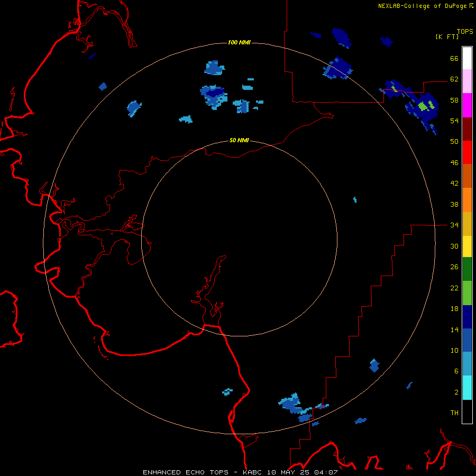Click the ENHANCED ECHO TOPS title text

[x=186, y=472]
